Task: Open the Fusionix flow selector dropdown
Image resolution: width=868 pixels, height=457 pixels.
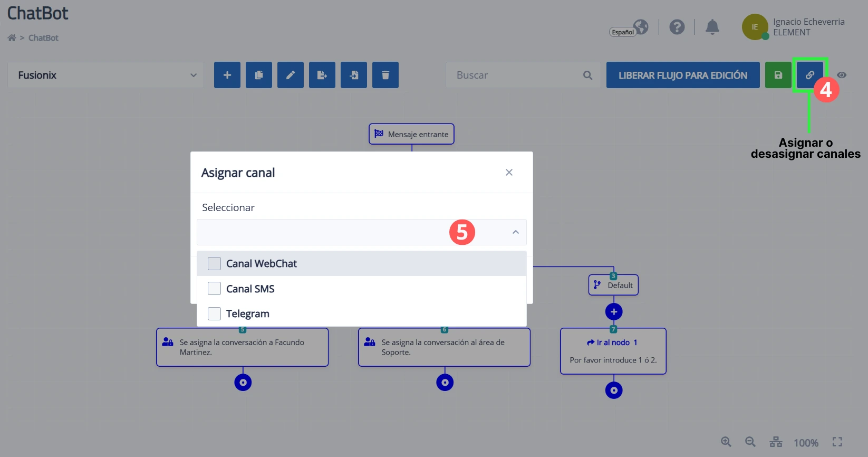Action: [x=105, y=75]
